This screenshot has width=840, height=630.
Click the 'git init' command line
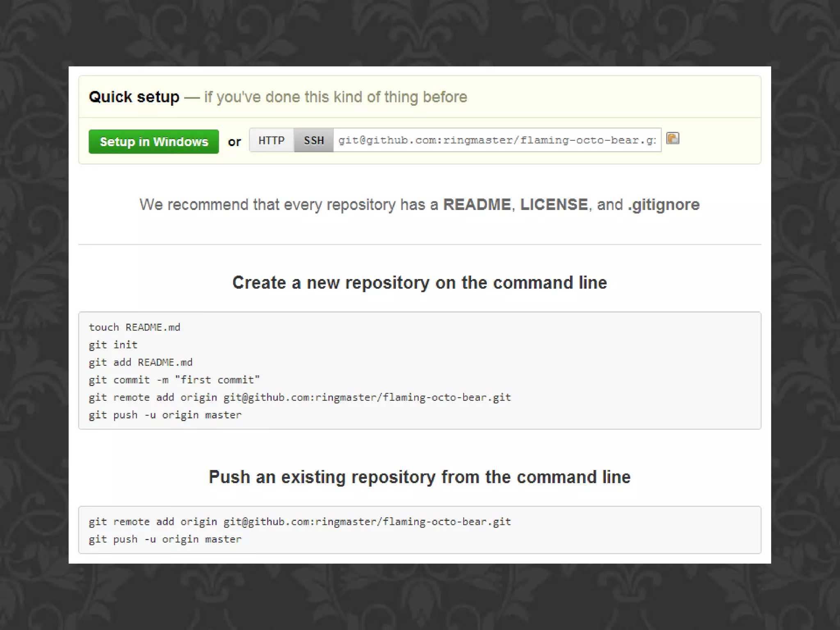click(113, 345)
